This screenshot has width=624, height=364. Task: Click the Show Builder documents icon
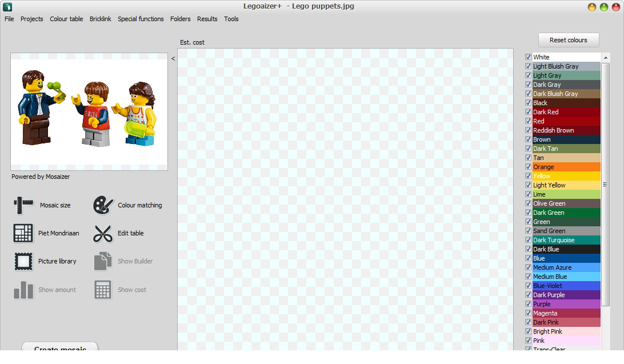pos(103,261)
